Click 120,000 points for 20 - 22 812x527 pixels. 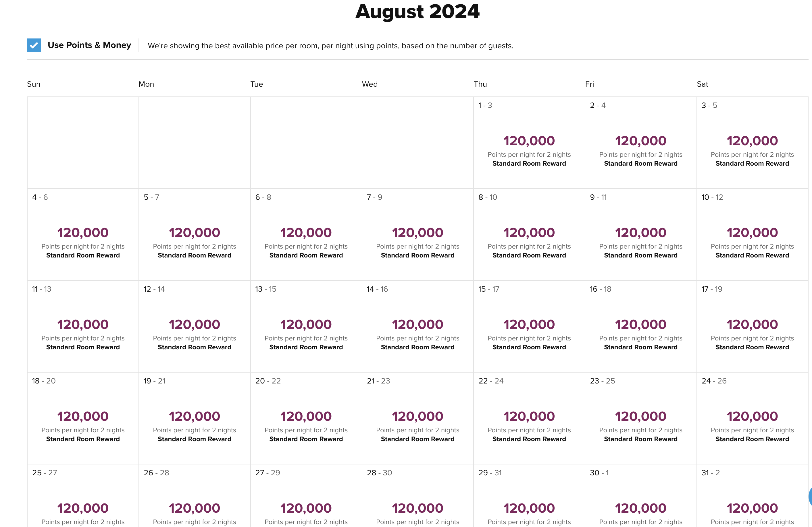(x=306, y=416)
